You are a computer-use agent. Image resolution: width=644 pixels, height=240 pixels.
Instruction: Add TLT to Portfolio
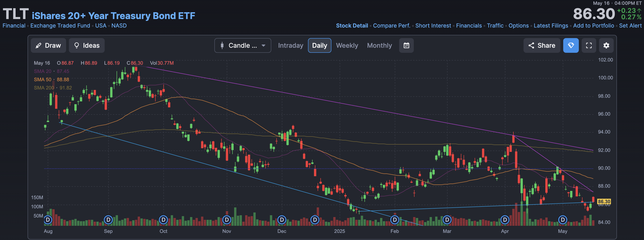point(594,25)
